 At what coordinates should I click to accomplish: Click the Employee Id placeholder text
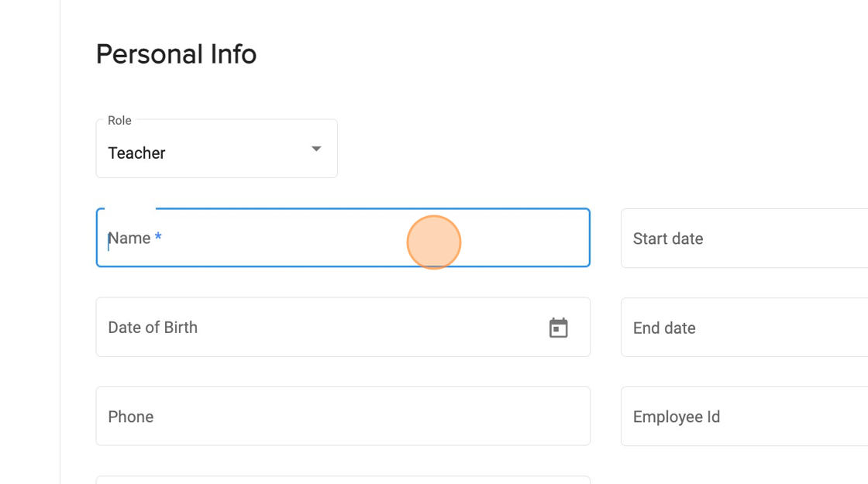[677, 417]
